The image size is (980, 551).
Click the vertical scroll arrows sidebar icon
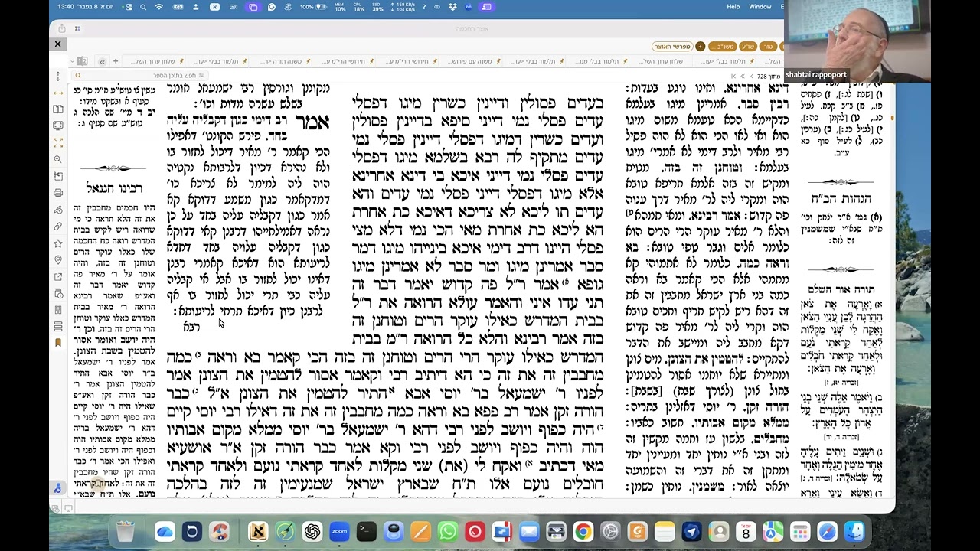tap(57, 77)
